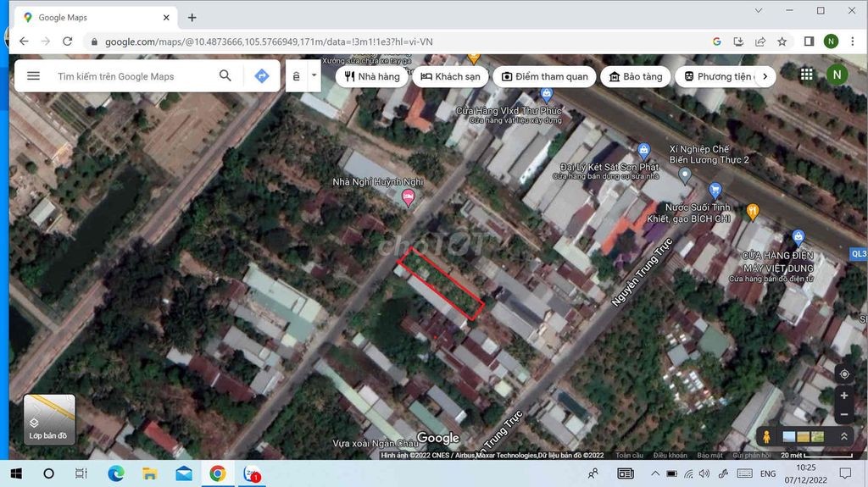Open directions with the blue arrow icon
868x487 pixels.
click(x=261, y=76)
